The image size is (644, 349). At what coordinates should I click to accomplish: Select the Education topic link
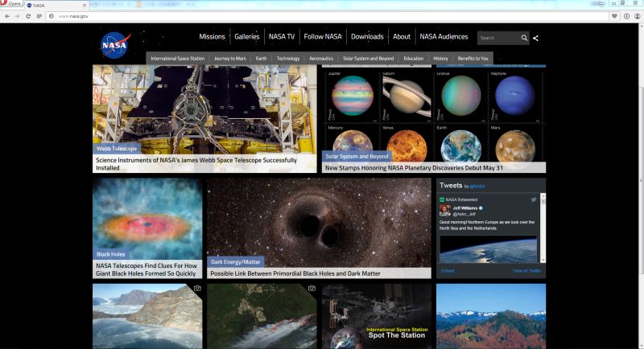tap(414, 58)
